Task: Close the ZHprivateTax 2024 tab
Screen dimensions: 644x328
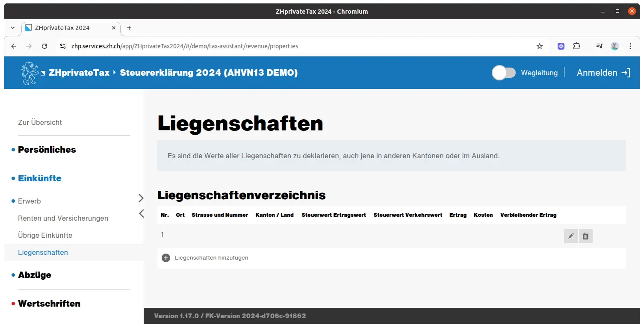Action: [114, 28]
